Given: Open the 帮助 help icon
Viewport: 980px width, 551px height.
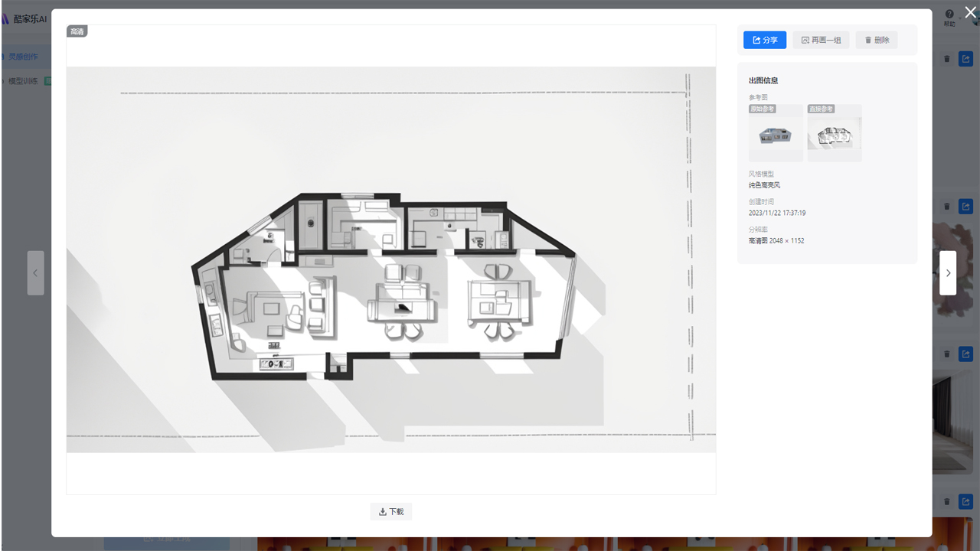Looking at the screenshot, I should pyautogui.click(x=949, y=16).
